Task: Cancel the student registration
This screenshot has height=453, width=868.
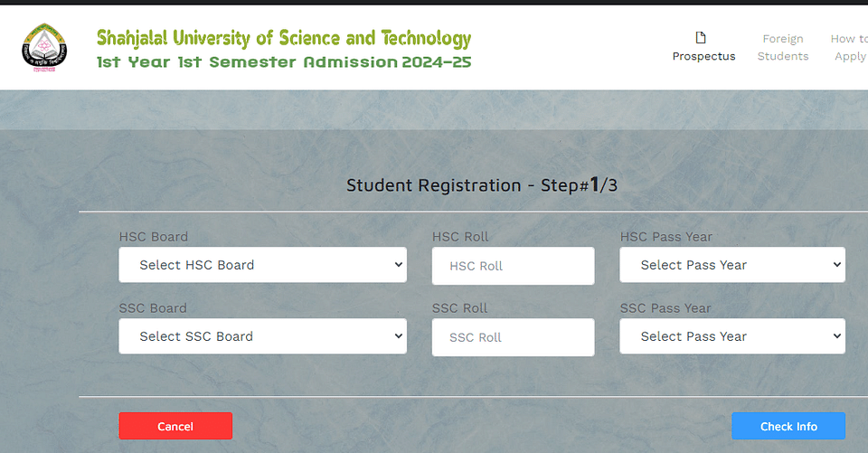Action: (175, 426)
